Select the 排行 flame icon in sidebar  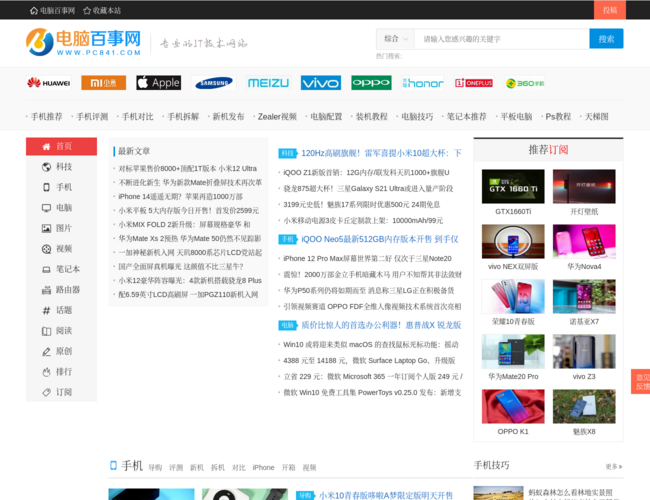[x=46, y=372]
